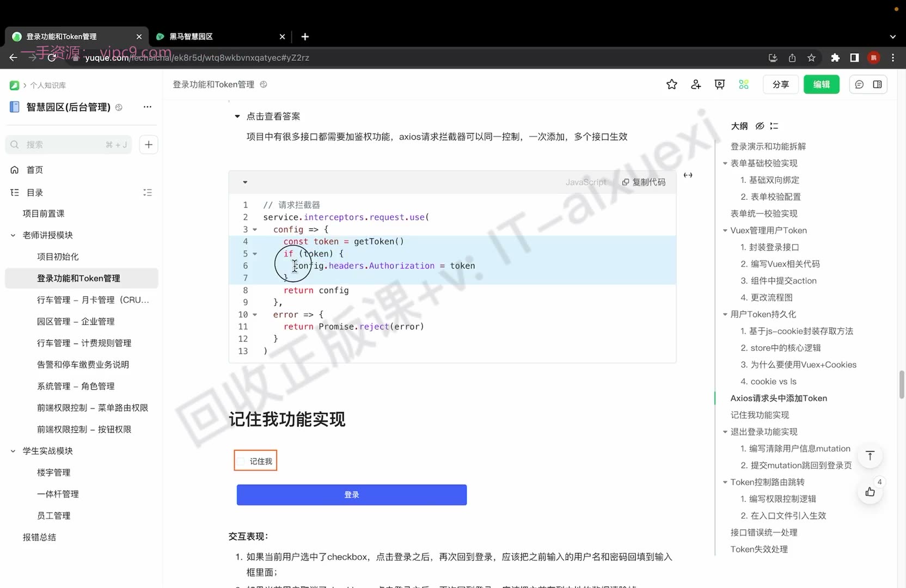The image size is (906, 588).
Task: Hide the outline with the eye icon
Action: tap(760, 126)
